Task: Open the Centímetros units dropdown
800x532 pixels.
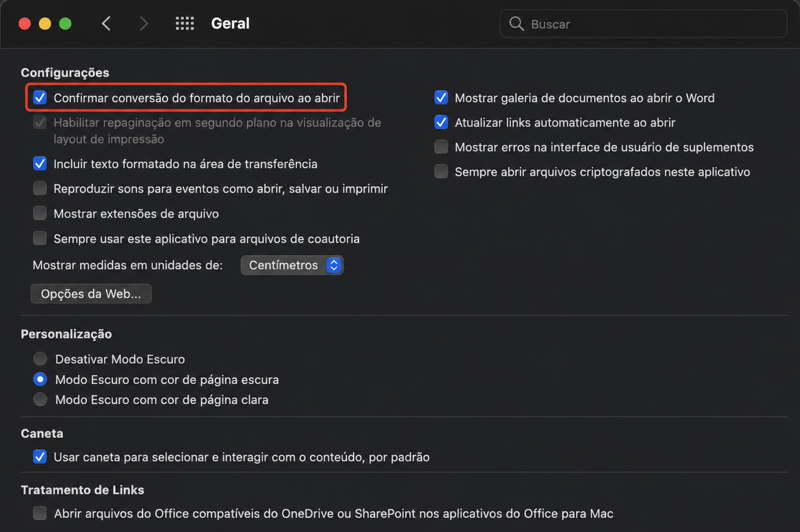Action: [x=292, y=265]
